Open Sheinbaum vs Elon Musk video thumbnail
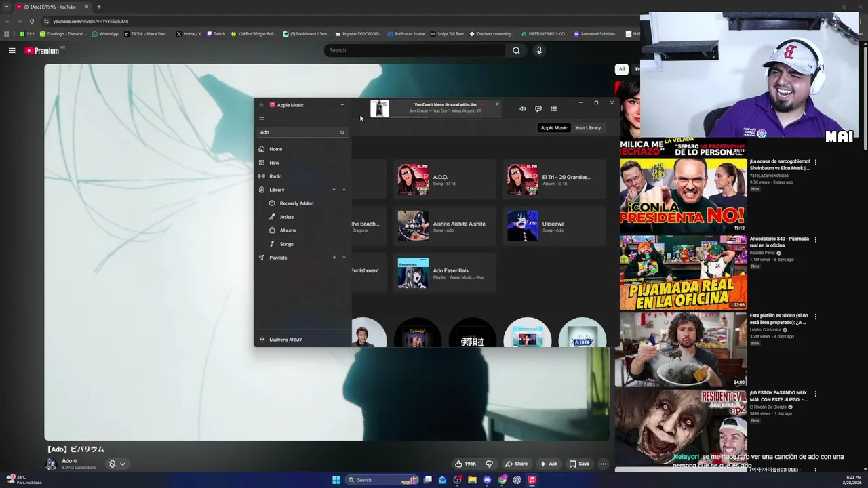The height and width of the screenshot is (488, 868). (683, 195)
